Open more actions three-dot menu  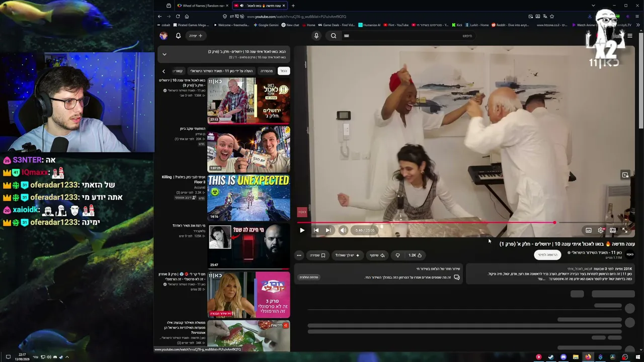pyautogui.click(x=299, y=255)
